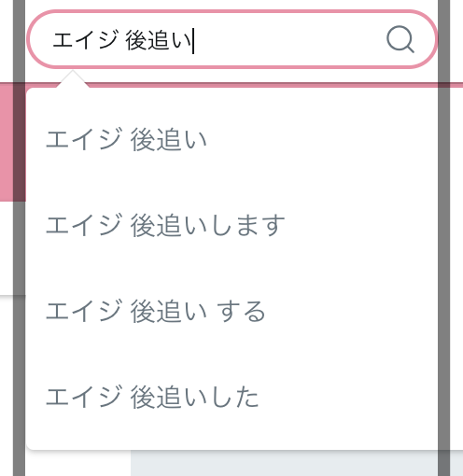The image size is (463, 476).
Task: Submit search via the magnifier icon
Action: [x=400, y=39]
